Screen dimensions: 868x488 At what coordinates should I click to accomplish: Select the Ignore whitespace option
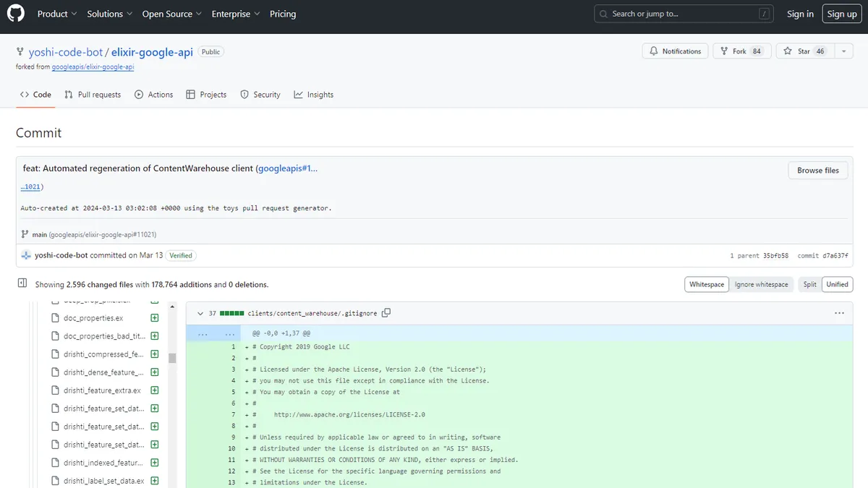[761, 285]
